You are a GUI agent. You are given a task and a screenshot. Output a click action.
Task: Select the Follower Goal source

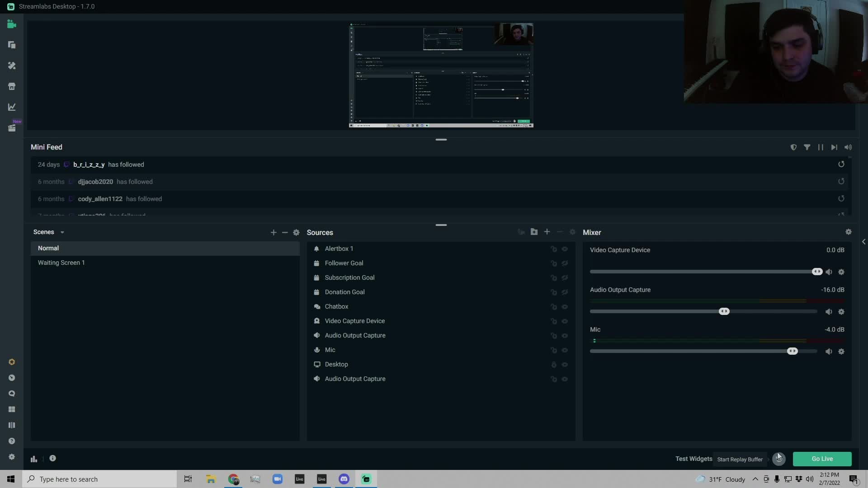click(441, 263)
